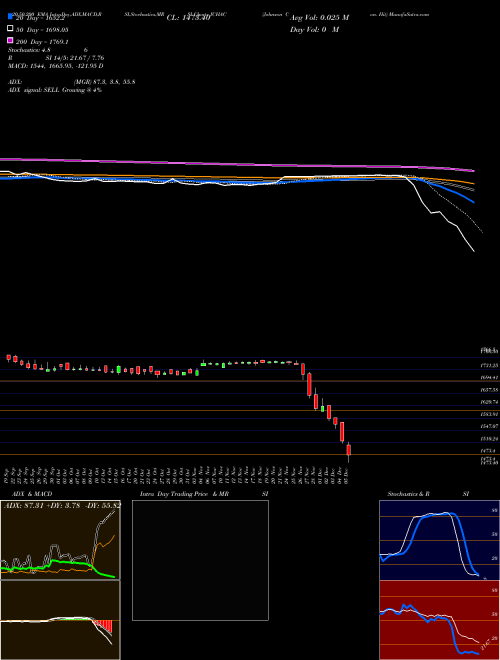Click the 1694.41 price axis label
The height and width of the screenshot is (660, 500).
click(489, 378)
